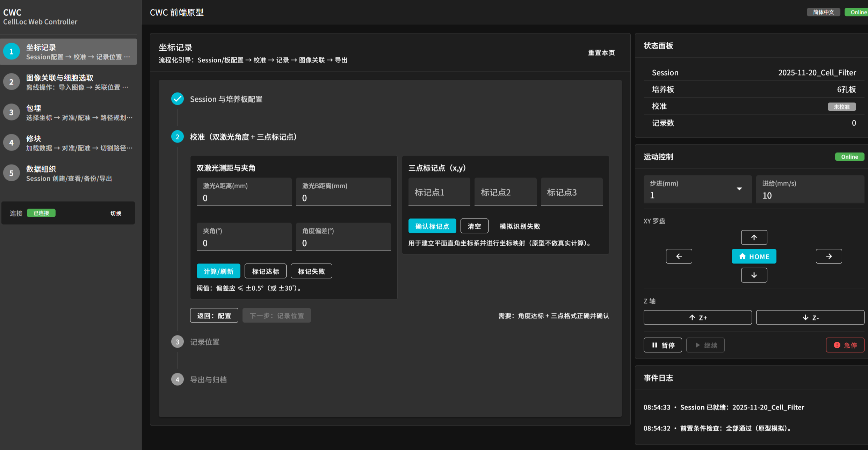The image size is (868, 450).
Task: Expand the 步进(mm) dropdown
Action: [697, 189]
